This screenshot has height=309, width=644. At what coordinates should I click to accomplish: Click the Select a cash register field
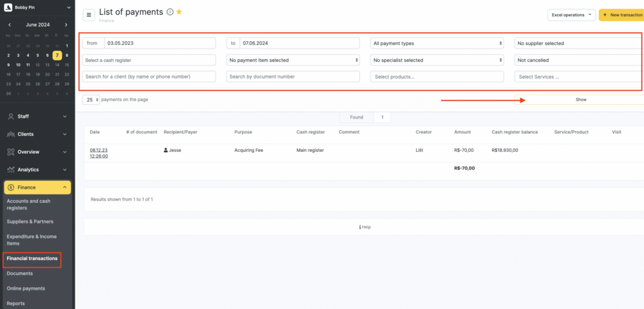coord(149,60)
